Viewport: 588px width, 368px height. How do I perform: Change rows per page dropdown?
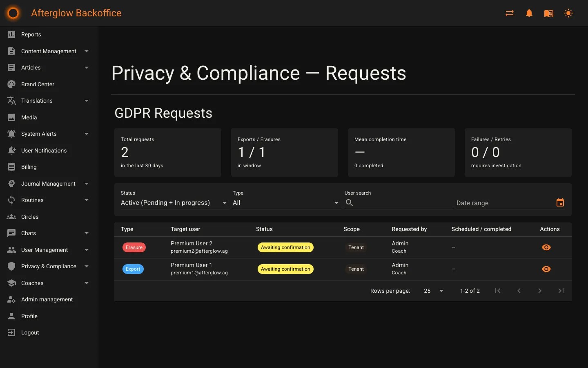coord(434,291)
